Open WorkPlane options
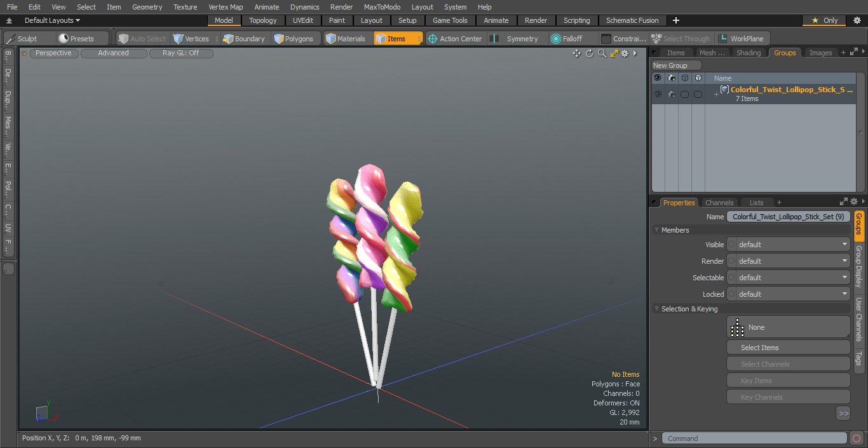868x448 pixels. click(742, 39)
